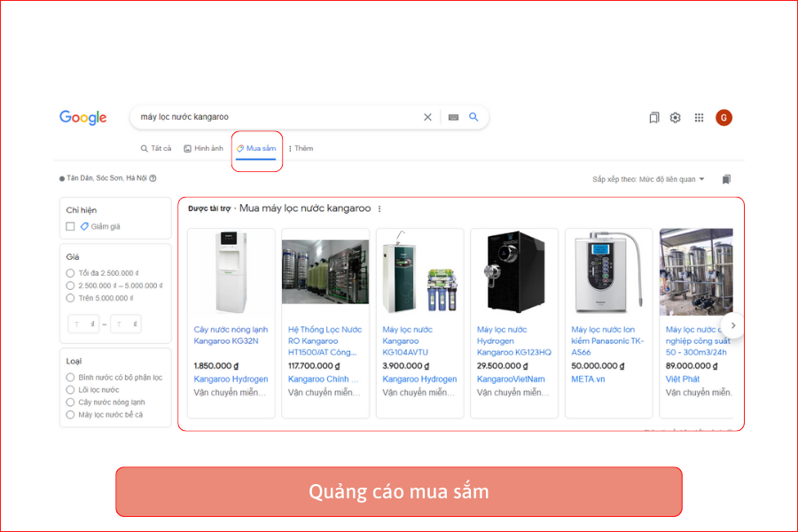Click the 50.000.000 đ price
Image resolution: width=798 pixels, height=532 pixels.
[x=598, y=366]
